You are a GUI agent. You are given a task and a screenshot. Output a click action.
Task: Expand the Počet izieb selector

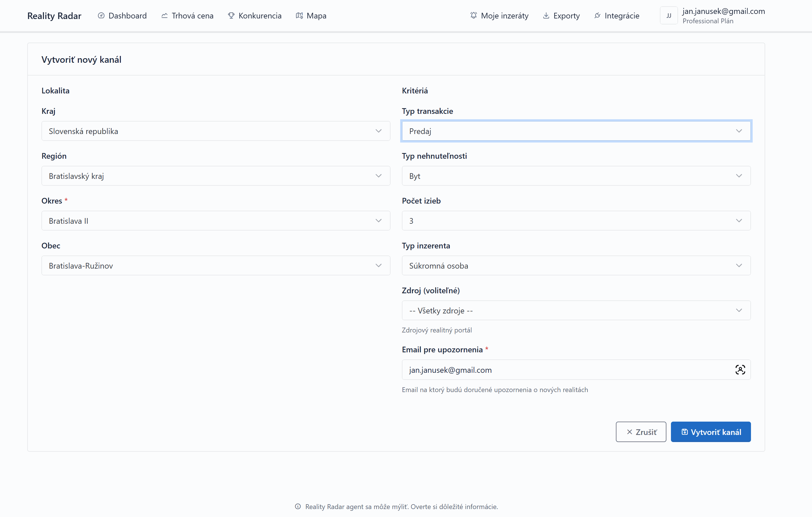(576, 221)
